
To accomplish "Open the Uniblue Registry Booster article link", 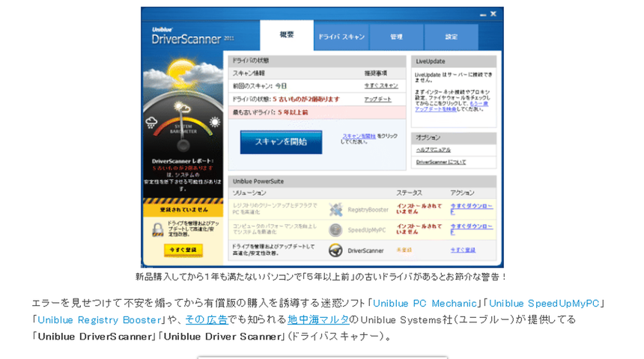I will click(99, 319).
